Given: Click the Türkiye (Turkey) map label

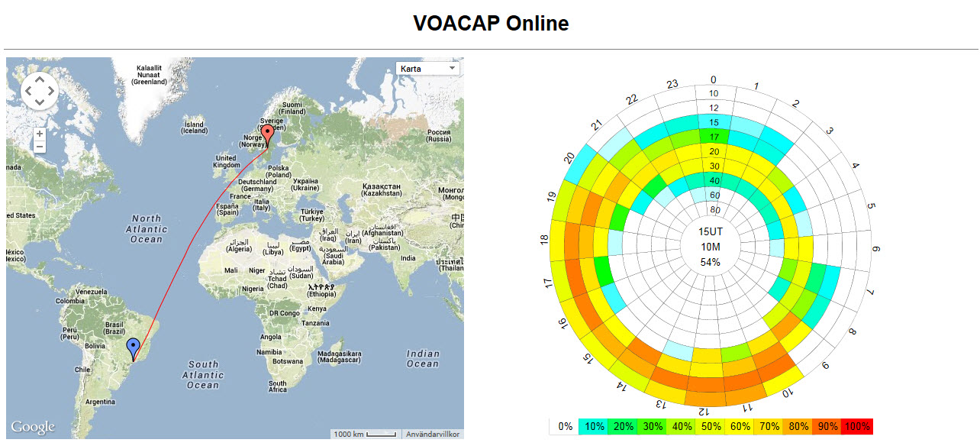Looking at the screenshot, I should (x=312, y=214).
